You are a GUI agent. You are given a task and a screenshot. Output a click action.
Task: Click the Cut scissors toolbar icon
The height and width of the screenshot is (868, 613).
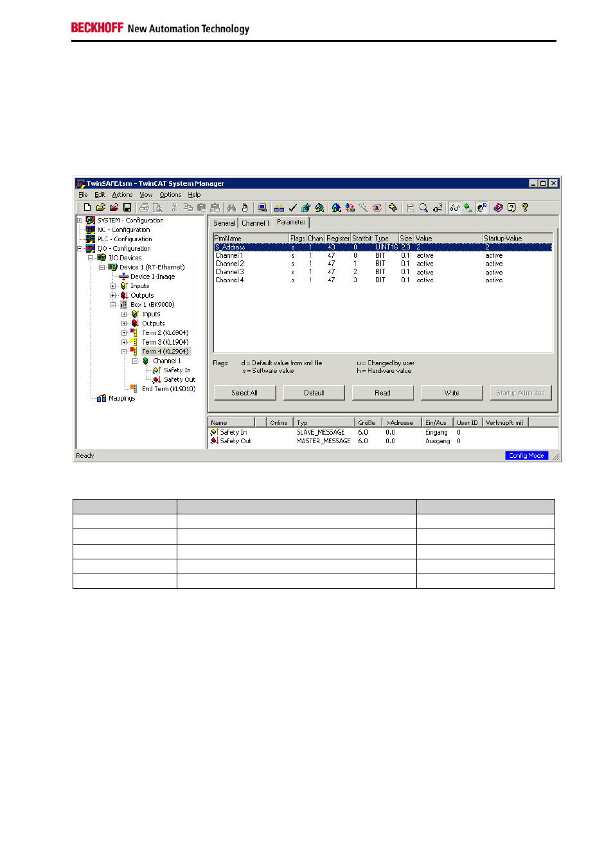[x=174, y=208]
